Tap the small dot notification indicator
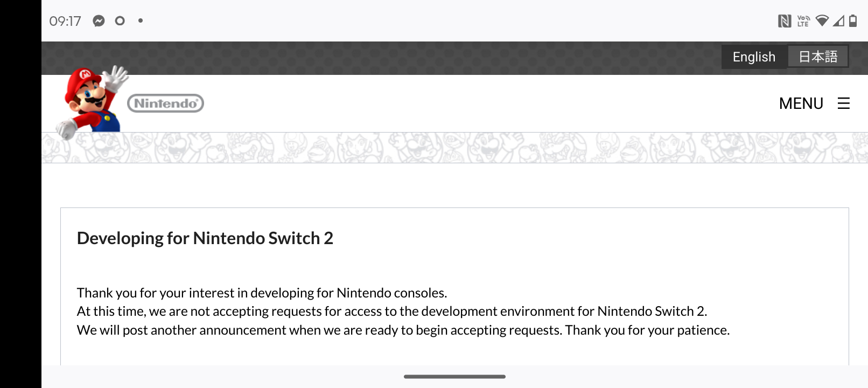This screenshot has width=868, height=388. click(141, 21)
